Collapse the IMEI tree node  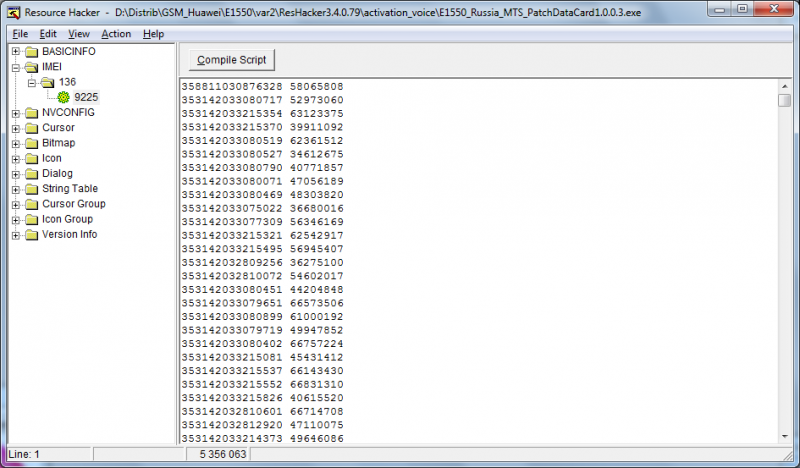(x=16, y=67)
